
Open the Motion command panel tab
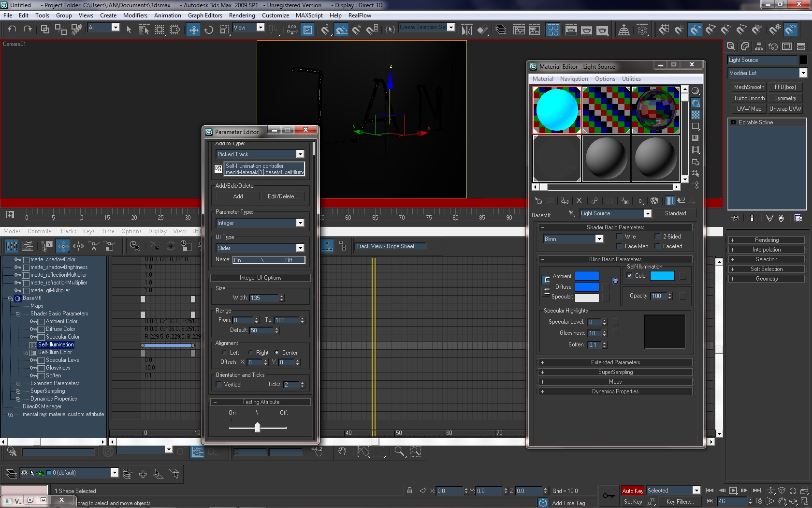point(773,46)
